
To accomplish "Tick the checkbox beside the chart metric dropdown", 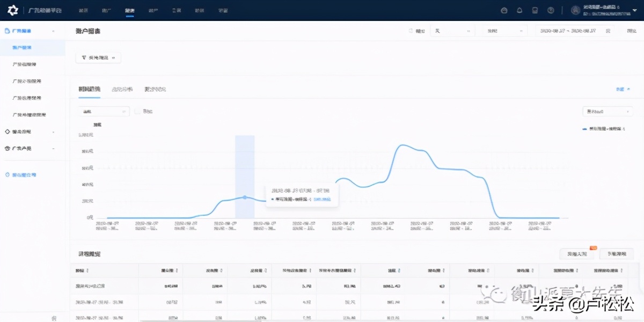I will (x=137, y=112).
